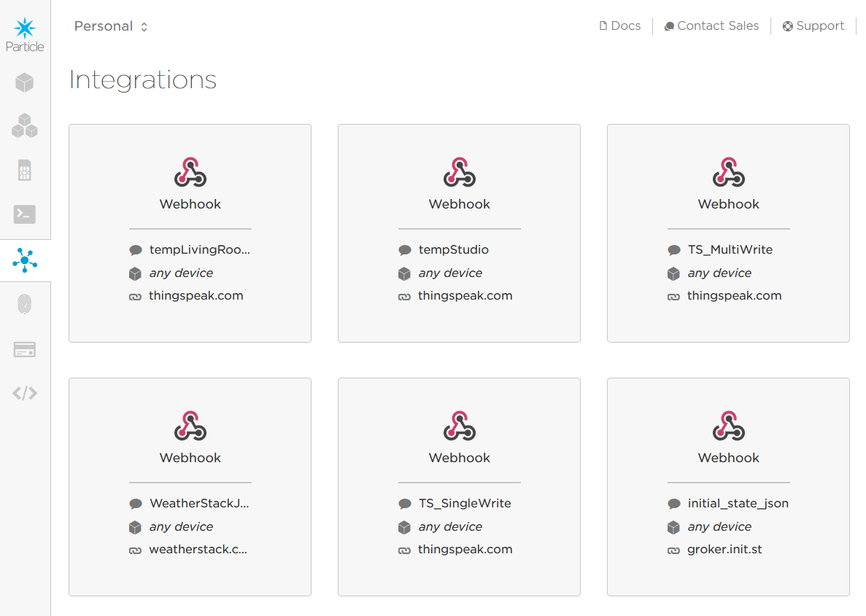Image resolution: width=866 pixels, height=616 pixels.
Task: Click webhook icon on WeatherStackJ... card
Action: click(x=190, y=426)
